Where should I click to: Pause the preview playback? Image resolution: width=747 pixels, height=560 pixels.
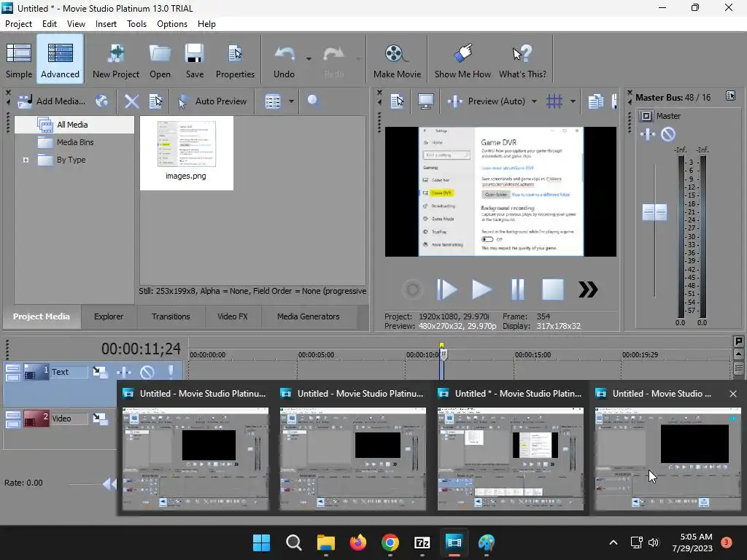click(517, 289)
